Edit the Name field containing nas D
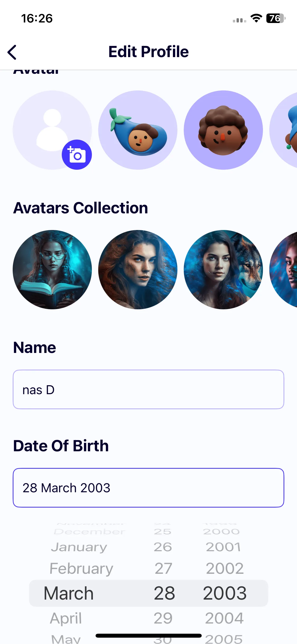This screenshot has width=297, height=644. [149, 389]
